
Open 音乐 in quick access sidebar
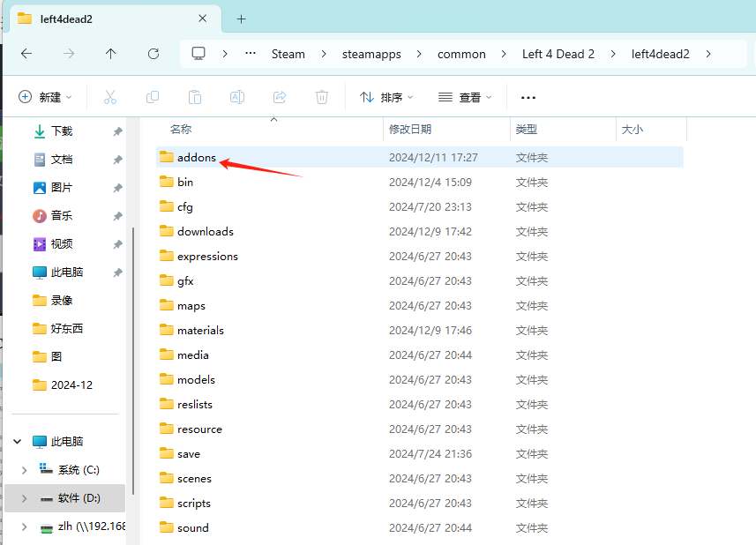click(x=62, y=215)
